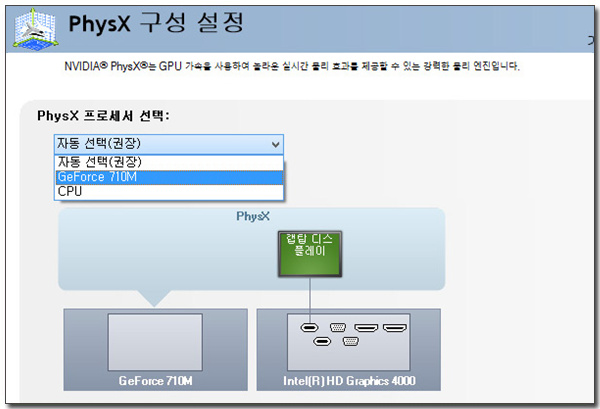Select the 'CPU' option in the list

coord(169,191)
